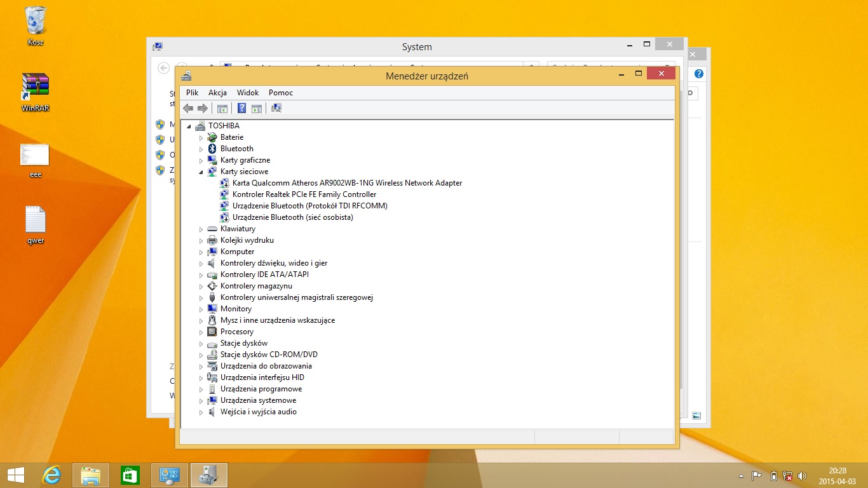Click the USB plug icon for Kontrolery uniwersalnej magistrali
This screenshot has height=488, width=868.
212,297
